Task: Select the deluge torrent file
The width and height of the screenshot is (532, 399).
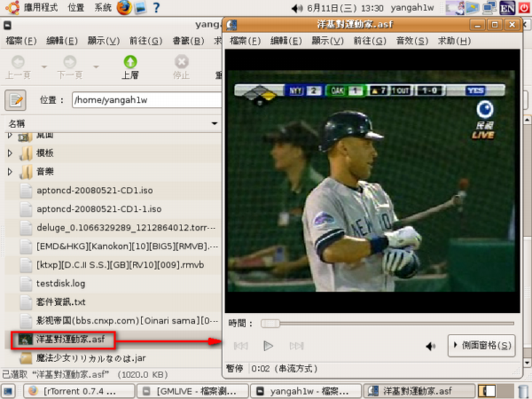Action: click(126, 228)
